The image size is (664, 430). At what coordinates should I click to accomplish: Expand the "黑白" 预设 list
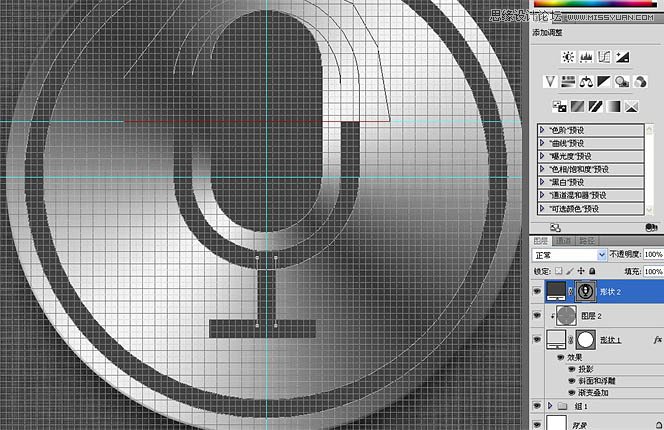(x=542, y=182)
